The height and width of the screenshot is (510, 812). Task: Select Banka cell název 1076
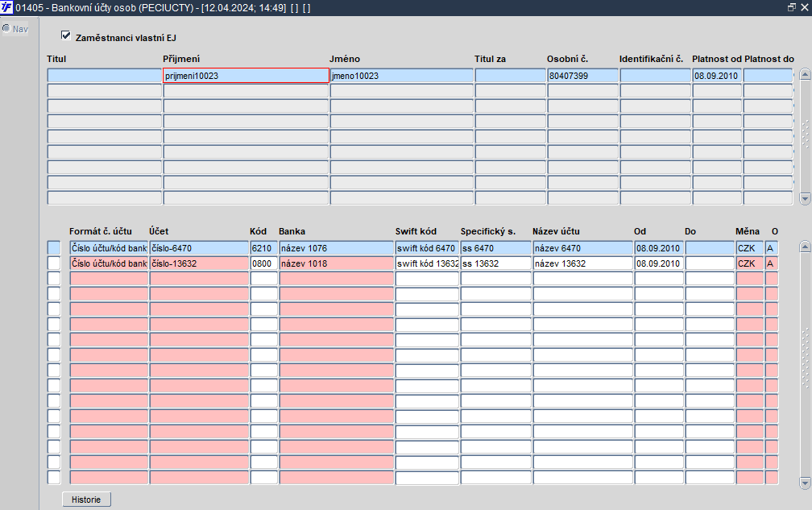(x=337, y=248)
